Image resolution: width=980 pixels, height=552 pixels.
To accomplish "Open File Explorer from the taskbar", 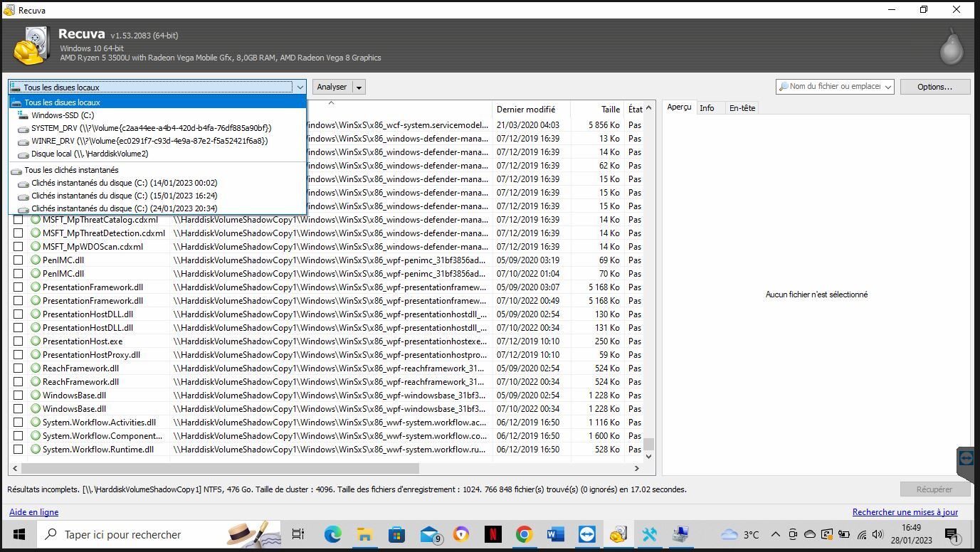I will pos(364,534).
